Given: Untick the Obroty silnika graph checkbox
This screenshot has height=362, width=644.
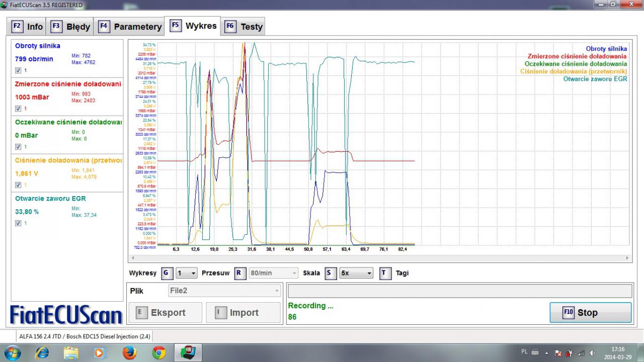Looking at the screenshot, I should tap(19, 70).
